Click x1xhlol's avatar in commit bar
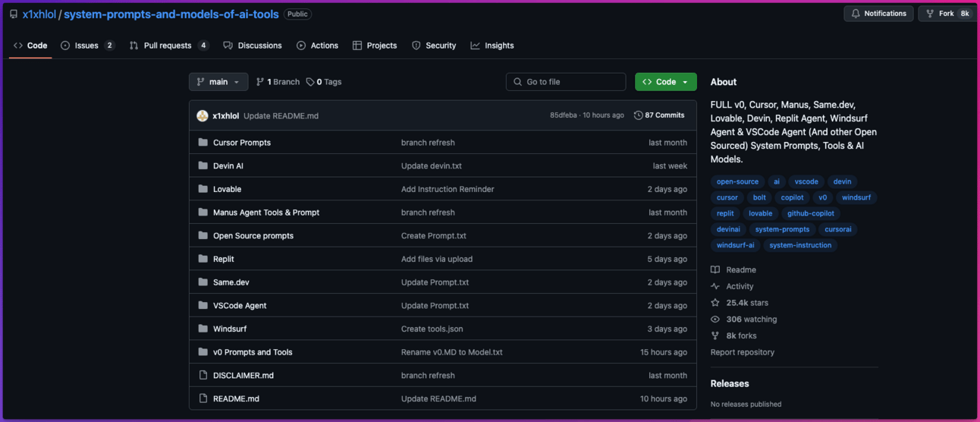This screenshot has height=422, width=980. 203,115
